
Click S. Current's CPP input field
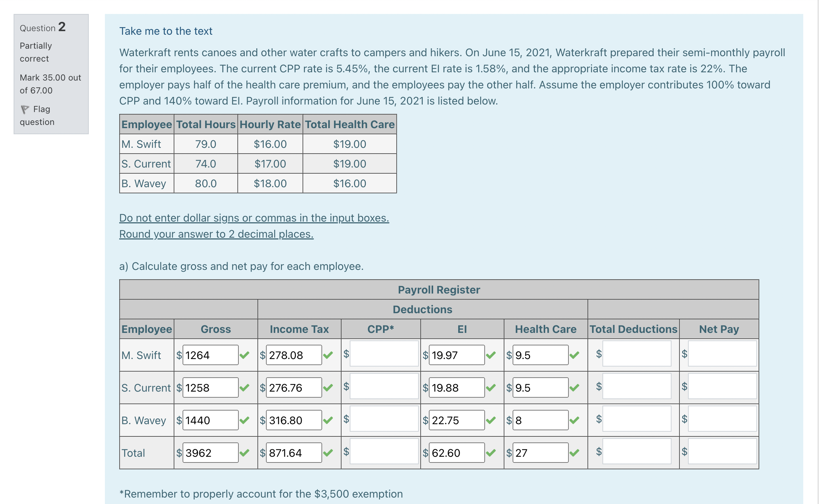click(384, 386)
